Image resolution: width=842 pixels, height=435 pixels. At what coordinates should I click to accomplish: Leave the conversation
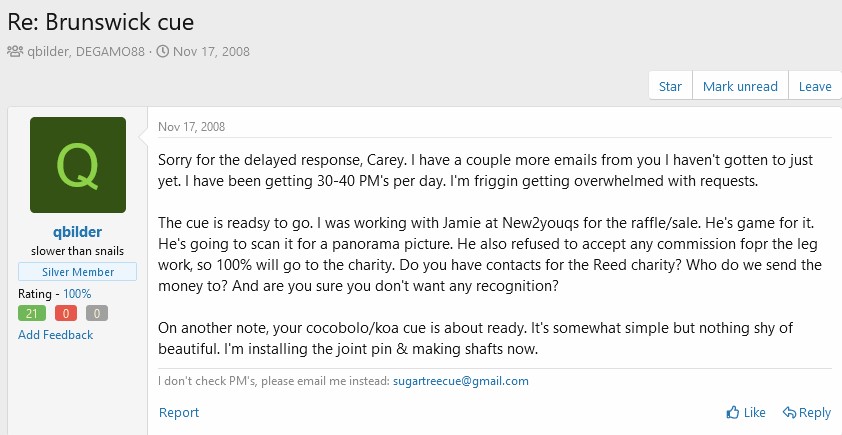tap(815, 86)
